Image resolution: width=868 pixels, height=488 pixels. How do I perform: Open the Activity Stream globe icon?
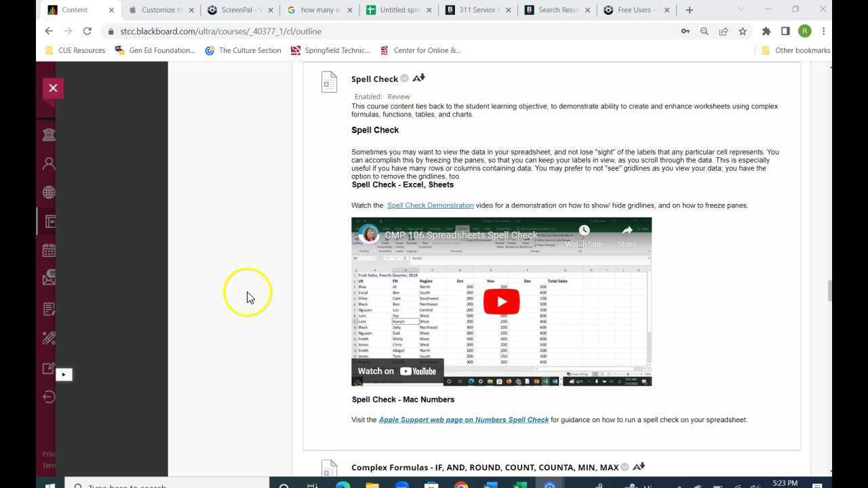(x=48, y=192)
